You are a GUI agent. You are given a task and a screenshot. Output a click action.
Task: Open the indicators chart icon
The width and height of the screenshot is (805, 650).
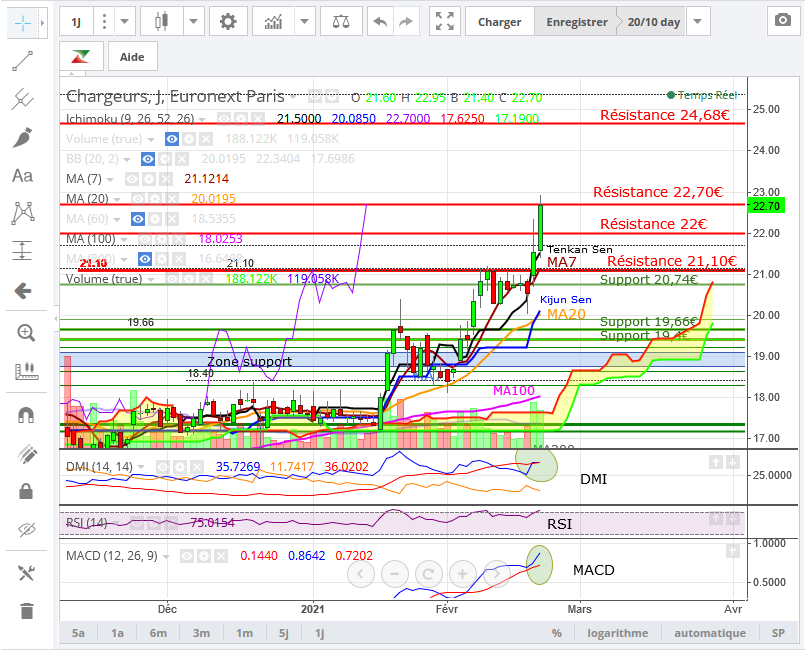[273, 22]
